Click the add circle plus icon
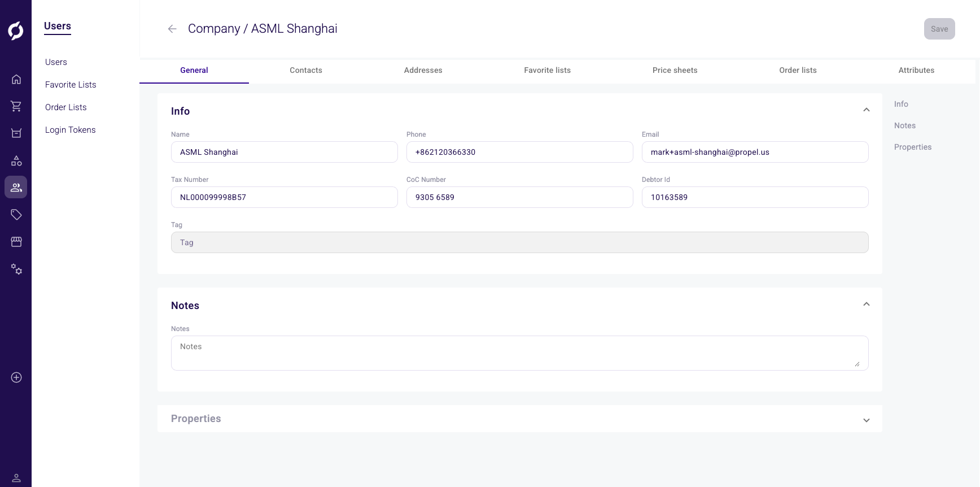Image resolution: width=980 pixels, height=487 pixels. pos(16,377)
